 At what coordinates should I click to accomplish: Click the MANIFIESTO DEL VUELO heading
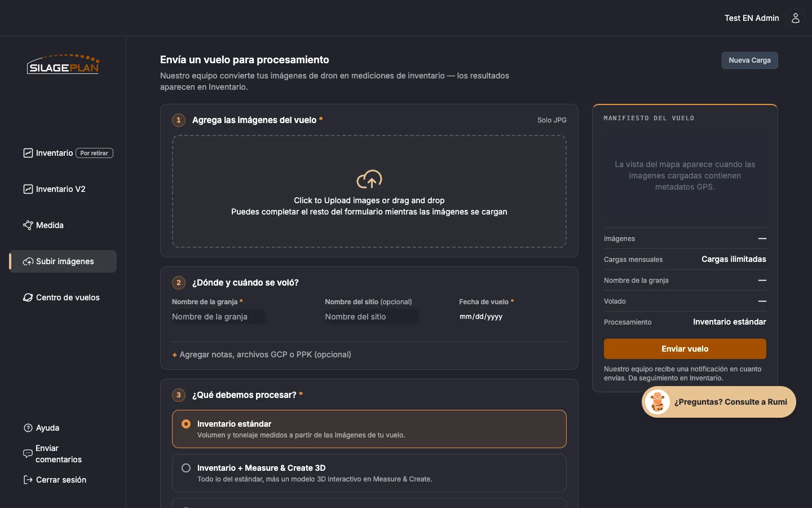pyautogui.click(x=649, y=118)
